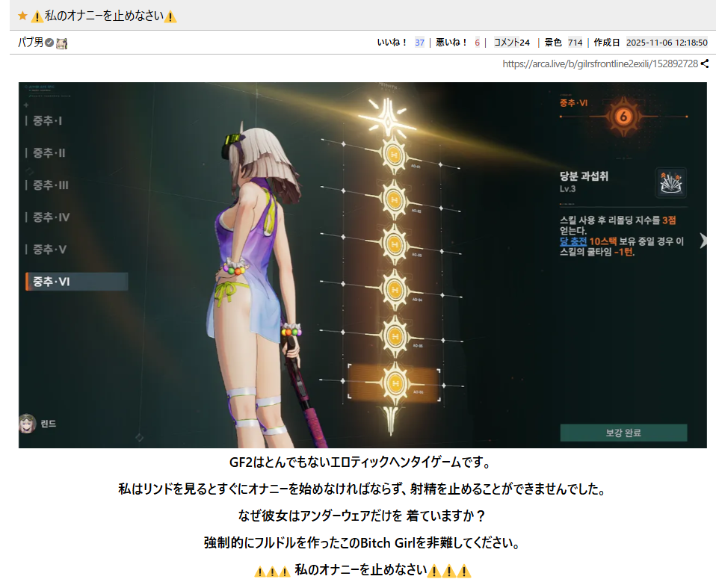
Task: Switch to the 중추·I tab
Action: tap(47, 121)
